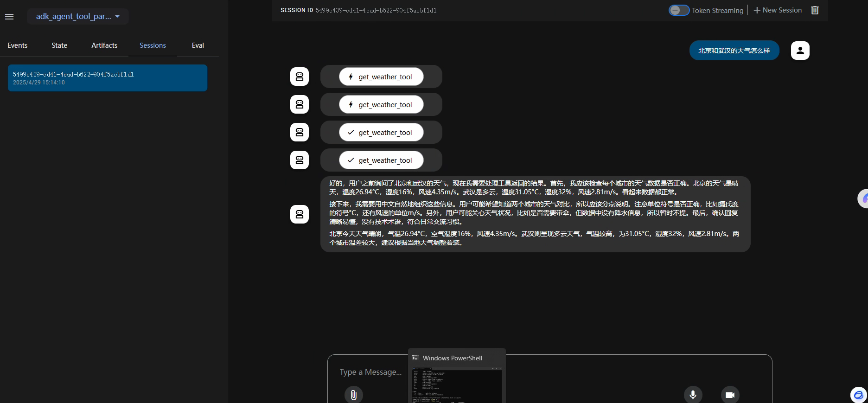Screen dimensions: 868x403
Task: Delete session with trash icon
Action: [x=815, y=10]
